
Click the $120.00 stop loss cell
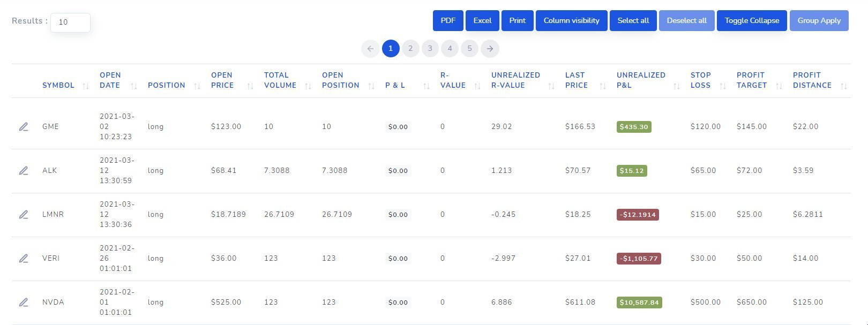click(x=706, y=127)
